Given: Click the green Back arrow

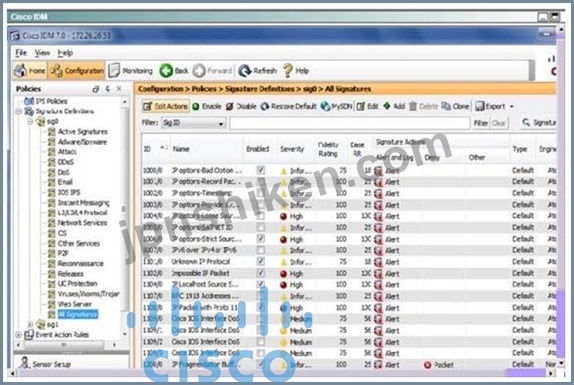Looking at the screenshot, I should pos(166,71).
